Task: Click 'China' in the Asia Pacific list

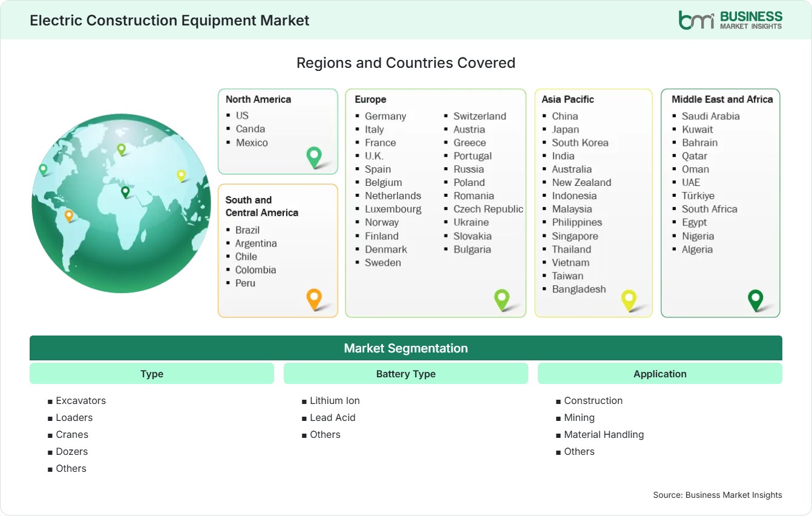Action: (565, 116)
